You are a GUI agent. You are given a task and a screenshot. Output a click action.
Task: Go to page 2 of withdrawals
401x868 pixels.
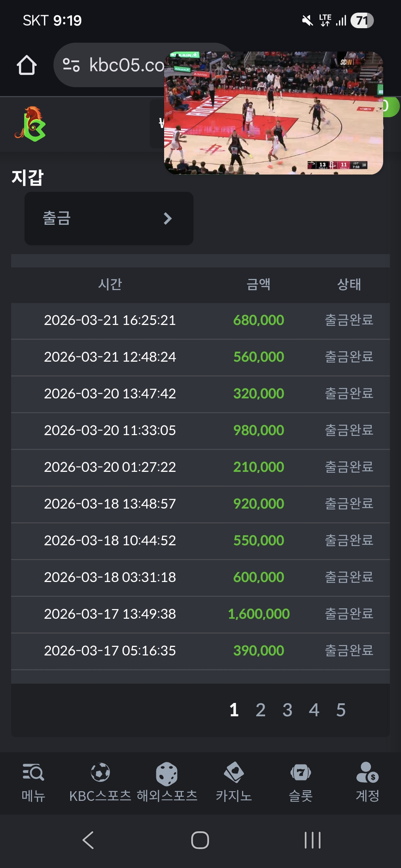(x=261, y=710)
